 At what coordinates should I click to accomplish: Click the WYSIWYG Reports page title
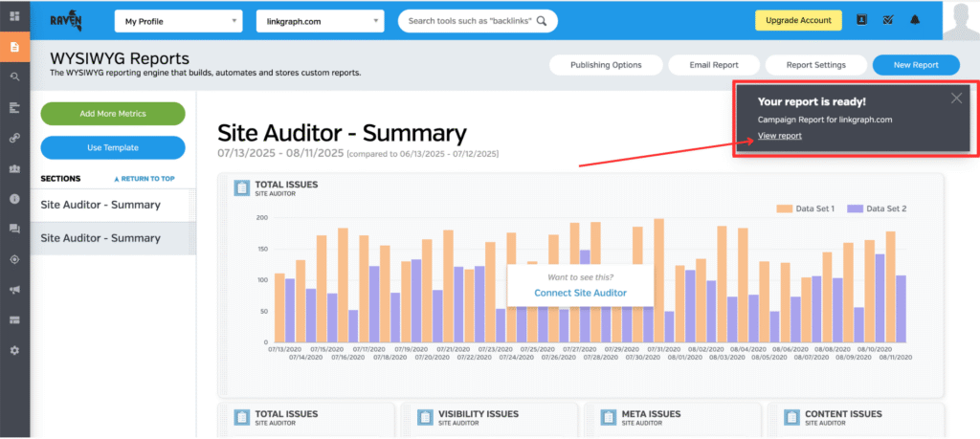pos(120,58)
